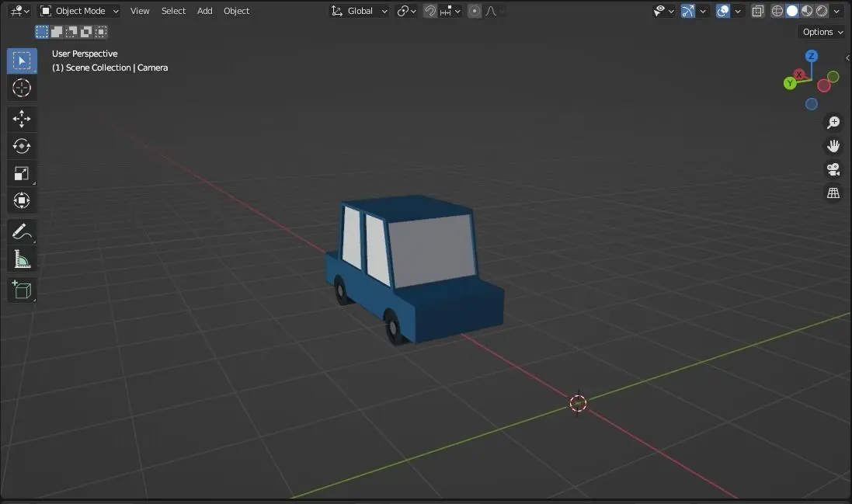Activate the Transform tool
Viewport: 852px width, 504px height.
(22, 200)
